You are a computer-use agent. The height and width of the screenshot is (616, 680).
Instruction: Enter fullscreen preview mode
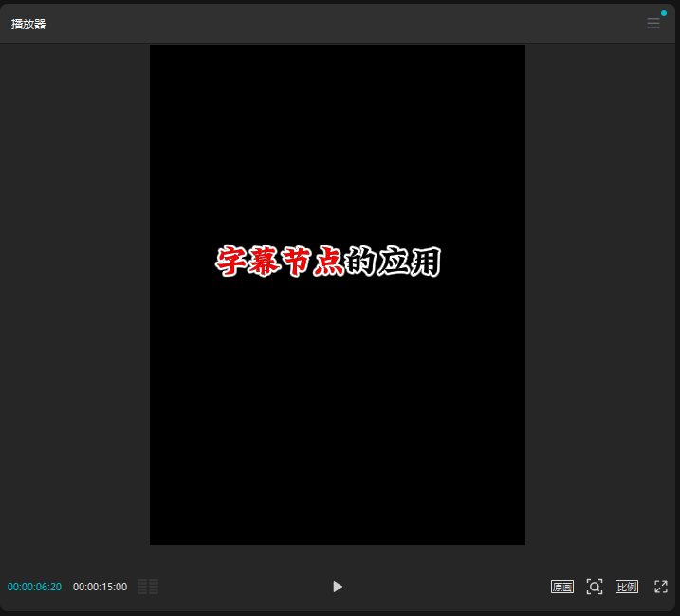tap(661, 587)
